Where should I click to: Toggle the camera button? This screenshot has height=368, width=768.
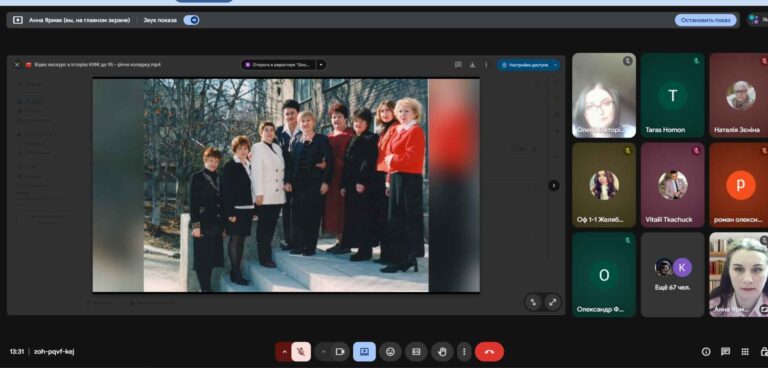point(340,352)
